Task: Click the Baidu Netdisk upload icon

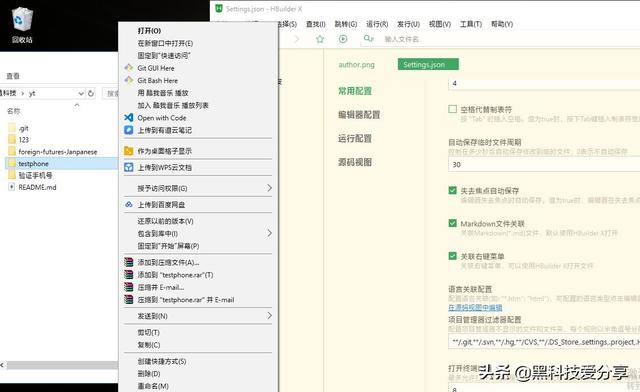Action: click(x=129, y=205)
